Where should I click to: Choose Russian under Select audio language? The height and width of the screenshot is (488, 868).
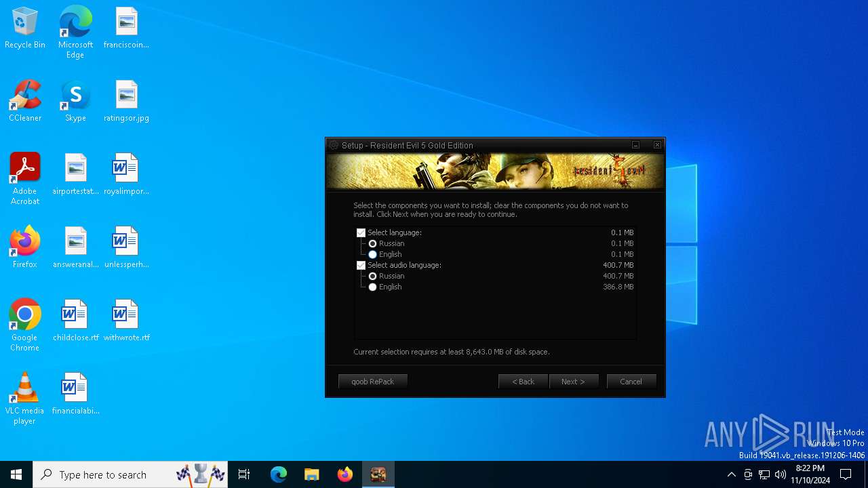click(x=373, y=276)
